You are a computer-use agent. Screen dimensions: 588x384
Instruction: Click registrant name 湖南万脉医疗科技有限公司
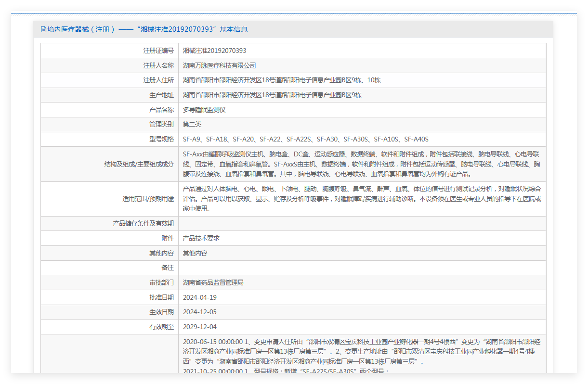(x=219, y=65)
